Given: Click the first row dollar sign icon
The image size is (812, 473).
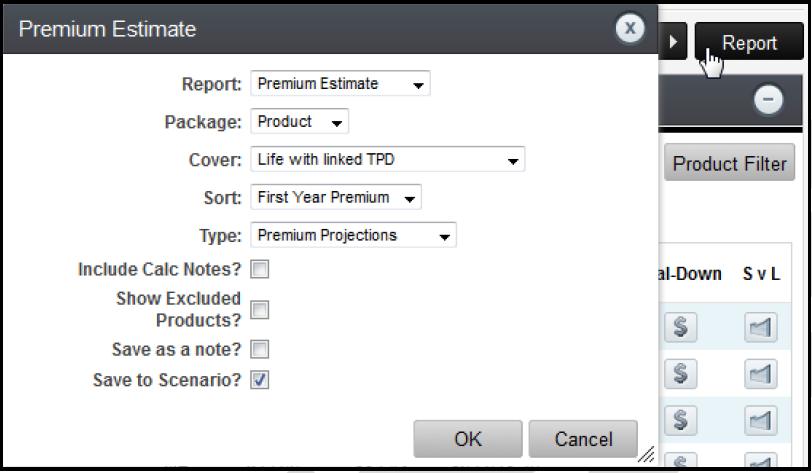Looking at the screenshot, I should click(680, 327).
